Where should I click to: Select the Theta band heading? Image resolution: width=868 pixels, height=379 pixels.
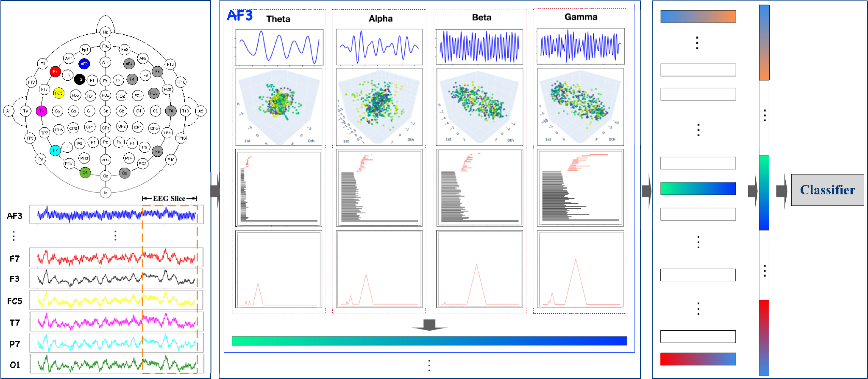(278, 19)
